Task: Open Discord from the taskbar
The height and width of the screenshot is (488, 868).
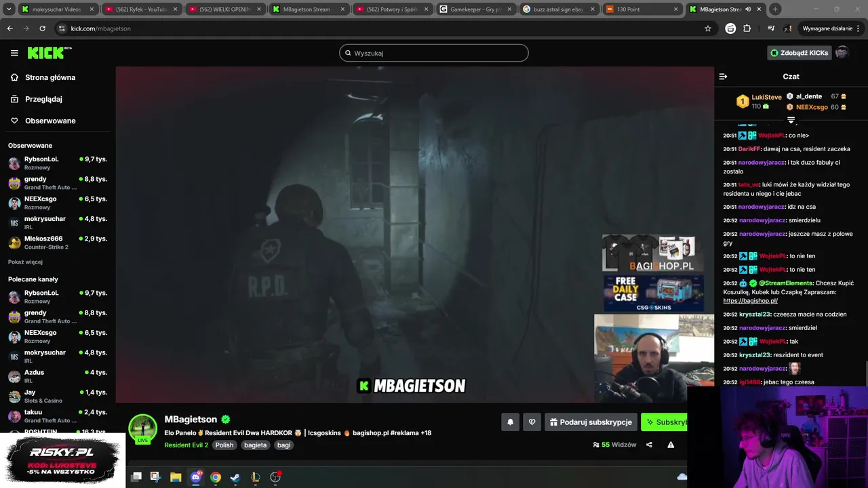Action: [x=196, y=477]
